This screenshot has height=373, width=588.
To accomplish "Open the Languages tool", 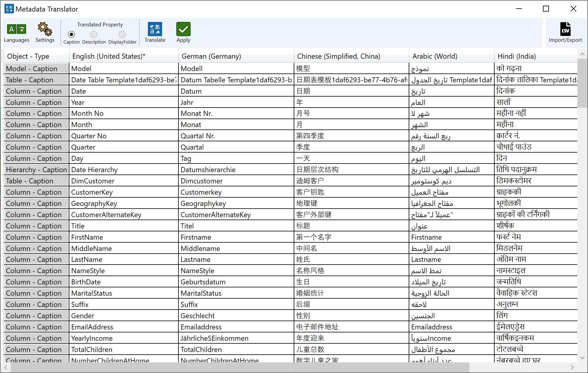I will (x=17, y=33).
